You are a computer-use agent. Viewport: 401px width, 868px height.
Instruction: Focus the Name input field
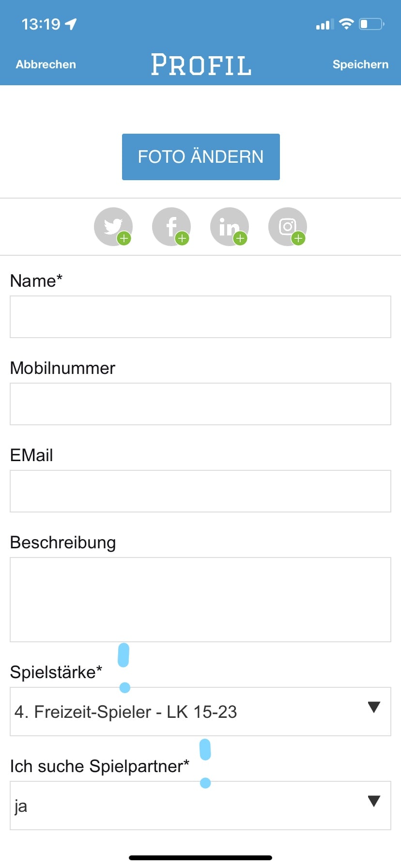pyautogui.click(x=200, y=317)
